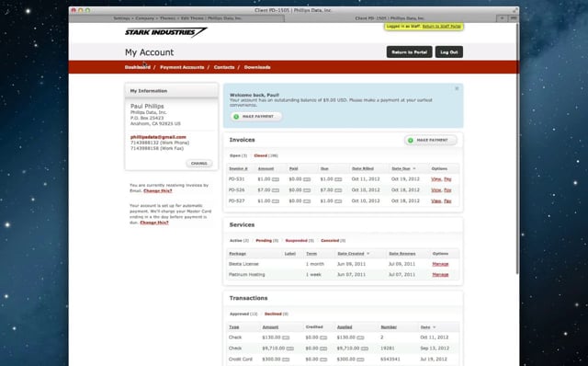The image size is (588, 366).
Task: Pay invoice PD-526
Action: click(447, 190)
